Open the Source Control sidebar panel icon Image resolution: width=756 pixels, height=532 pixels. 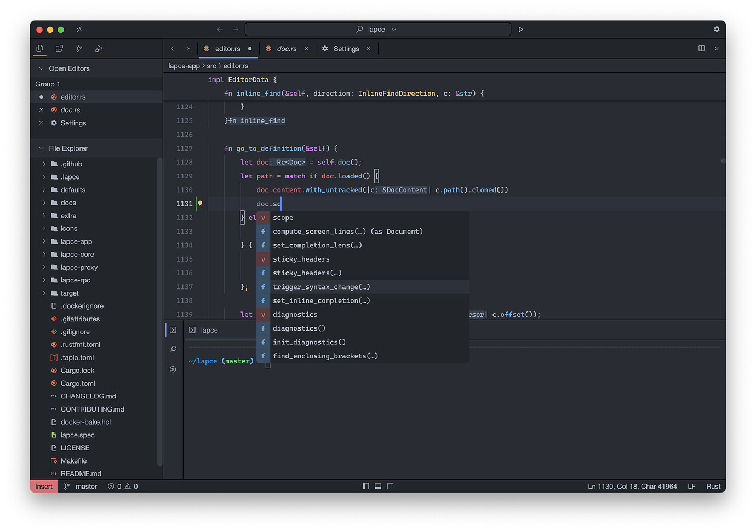[79, 49]
